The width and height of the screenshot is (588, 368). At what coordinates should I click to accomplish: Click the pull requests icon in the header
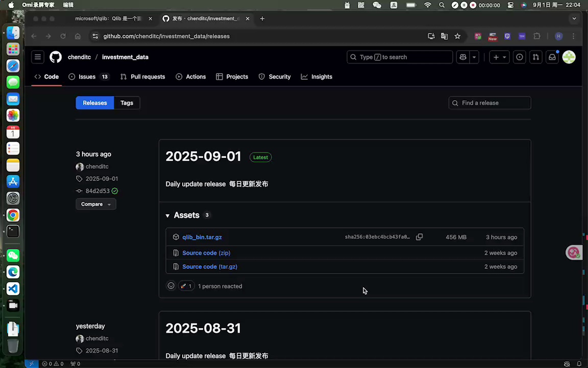[x=535, y=57]
